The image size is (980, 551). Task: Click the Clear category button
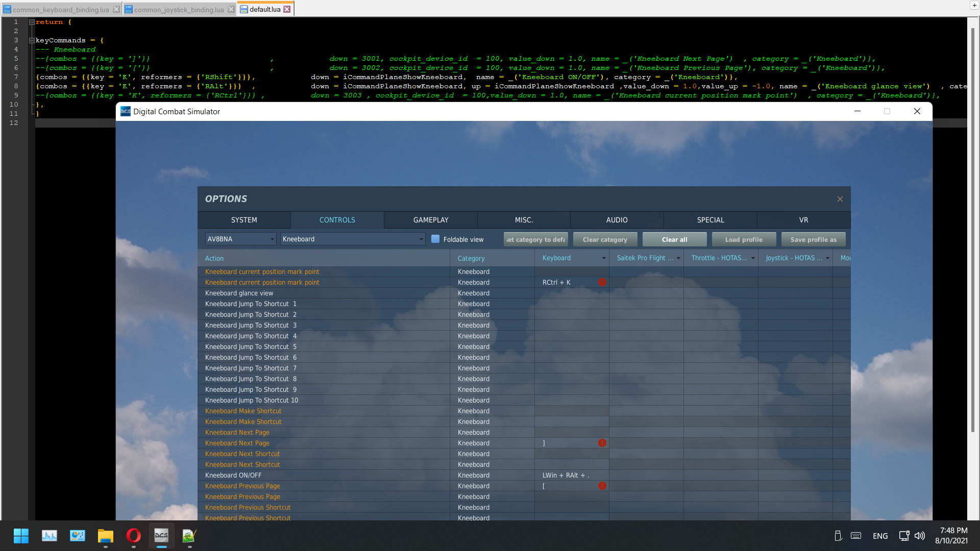click(x=605, y=239)
